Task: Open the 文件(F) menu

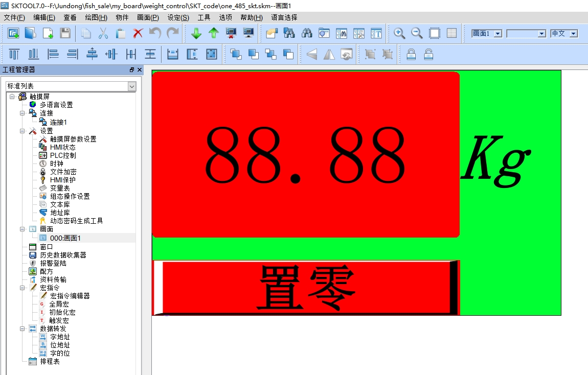Action: point(14,17)
